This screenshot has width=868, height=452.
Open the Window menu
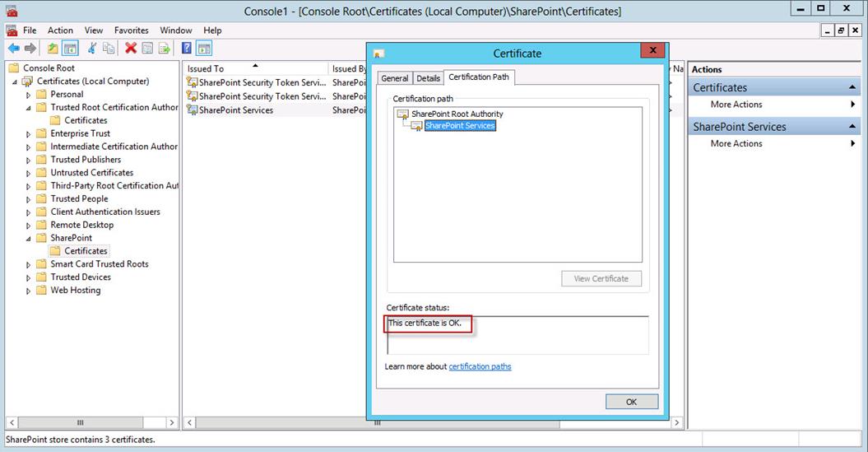(x=176, y=30)
